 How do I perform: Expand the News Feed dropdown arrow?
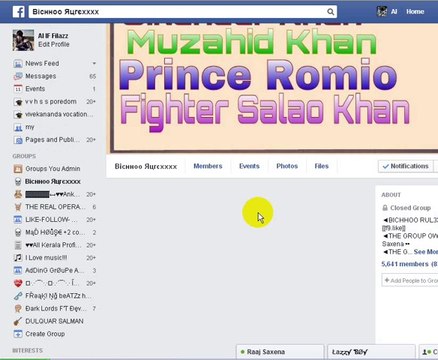pyautogui.click(x=94, y=63)
